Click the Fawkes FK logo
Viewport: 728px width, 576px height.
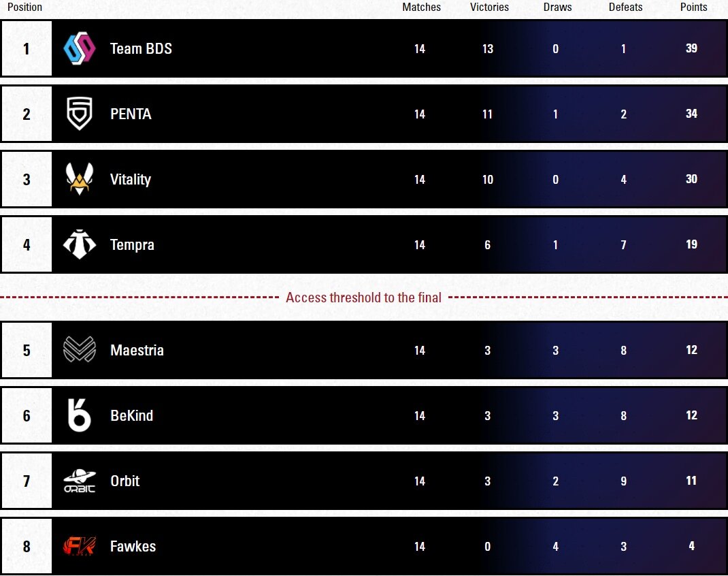[80, 546]
